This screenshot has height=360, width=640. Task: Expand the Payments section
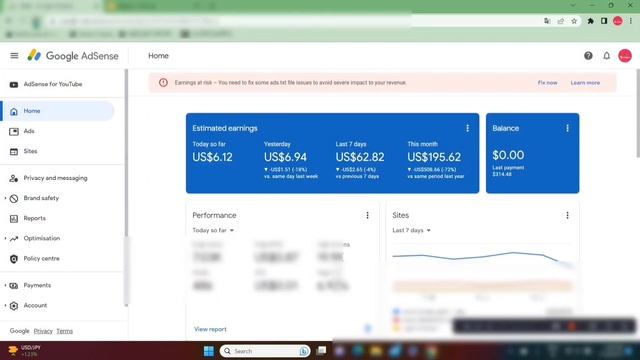5,286
